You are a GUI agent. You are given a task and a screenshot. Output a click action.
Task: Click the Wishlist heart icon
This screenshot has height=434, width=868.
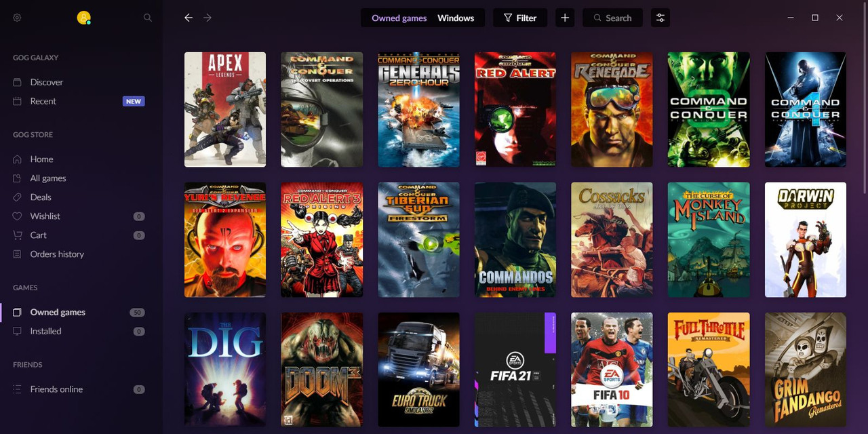pos(18,216)
